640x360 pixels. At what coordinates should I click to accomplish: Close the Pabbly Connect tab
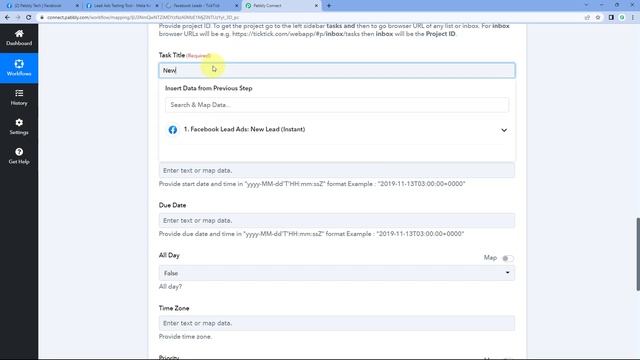tap(316, 6)
